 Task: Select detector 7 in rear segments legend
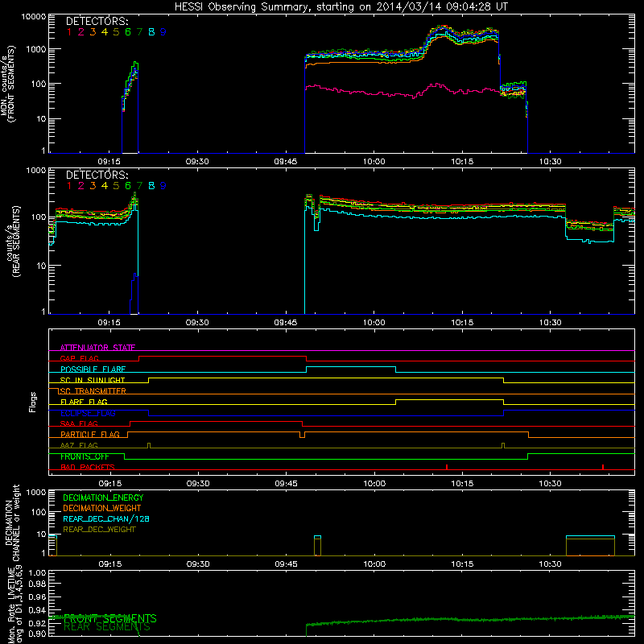pyautogui.click(x=139, y=186)
